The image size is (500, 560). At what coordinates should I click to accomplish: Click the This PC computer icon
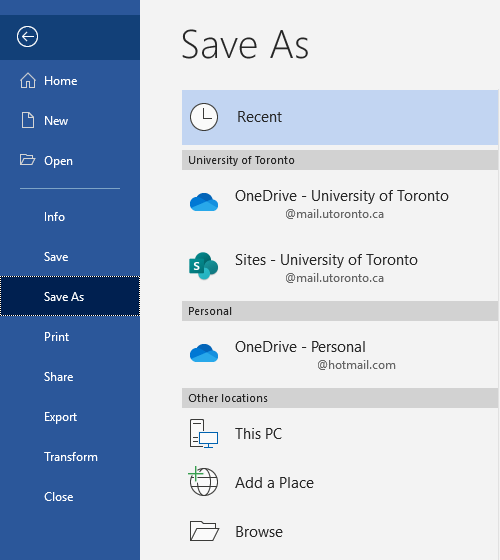tap(204, 434)
